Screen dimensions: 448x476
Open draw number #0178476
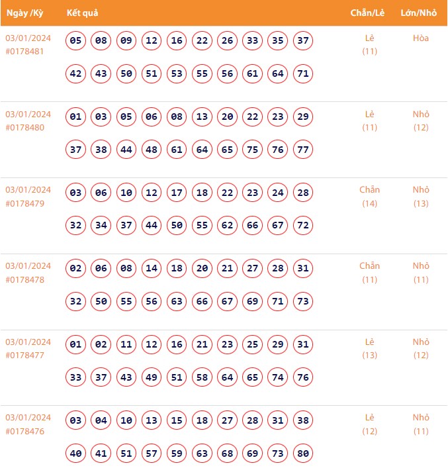[25, 431]
